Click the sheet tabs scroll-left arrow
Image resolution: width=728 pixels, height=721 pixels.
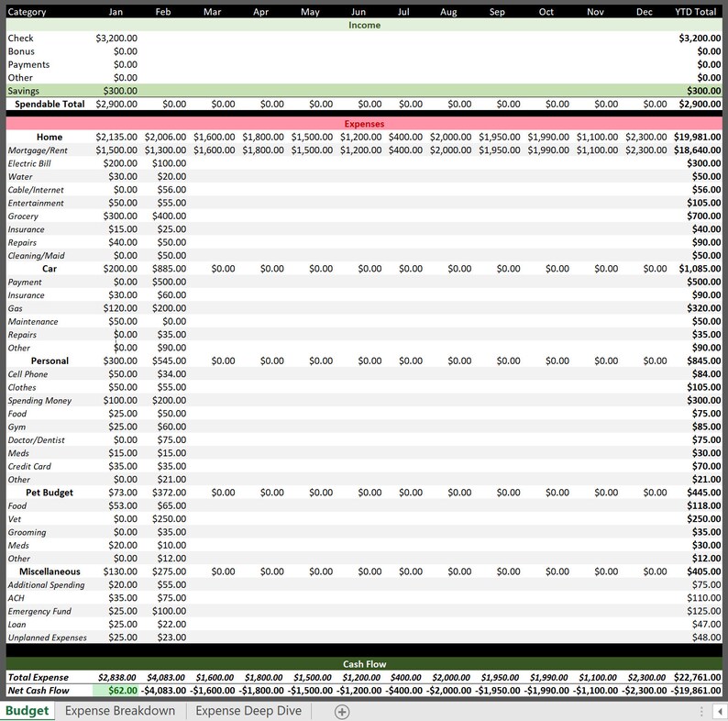tap(720, 711)
